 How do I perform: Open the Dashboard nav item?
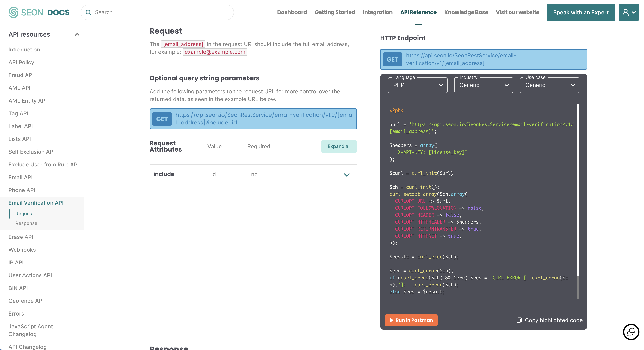coord(292,12)
